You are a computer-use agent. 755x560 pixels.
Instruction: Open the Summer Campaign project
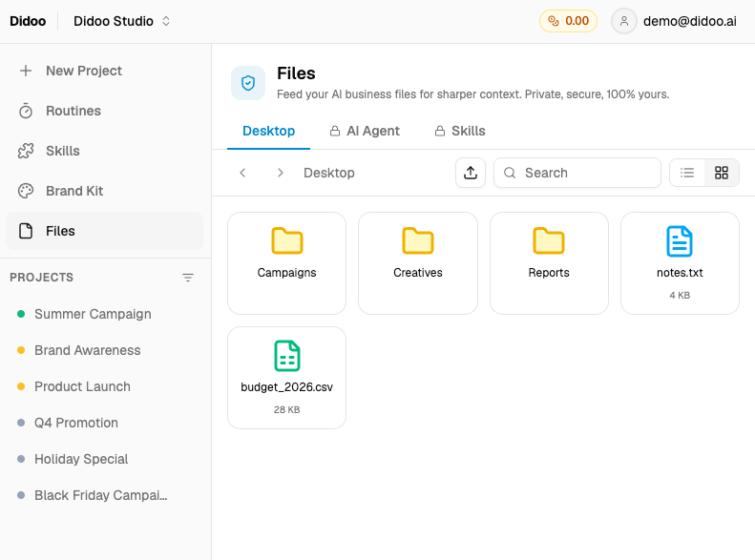click(x=93, y=314)
